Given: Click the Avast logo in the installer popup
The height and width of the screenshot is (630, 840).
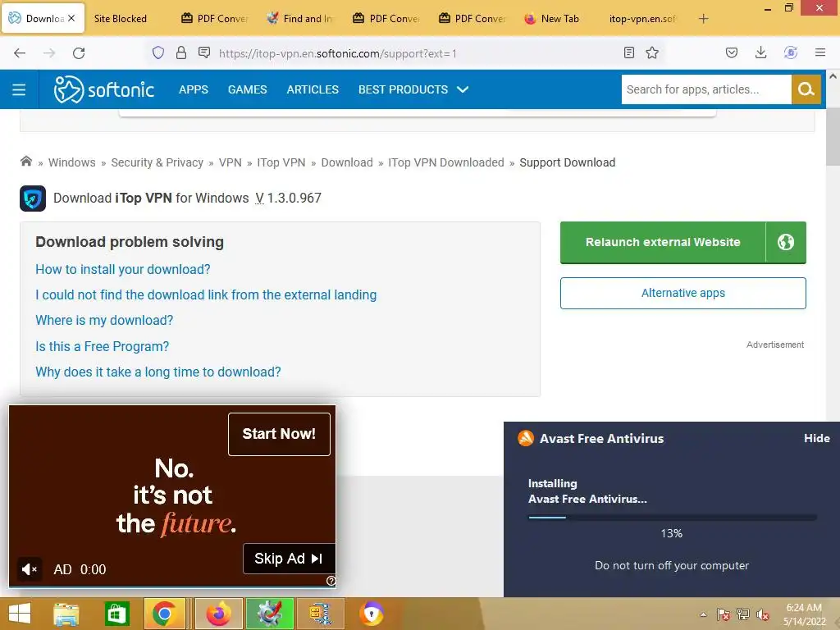Looking at the screenshot, I should point(525,438).
